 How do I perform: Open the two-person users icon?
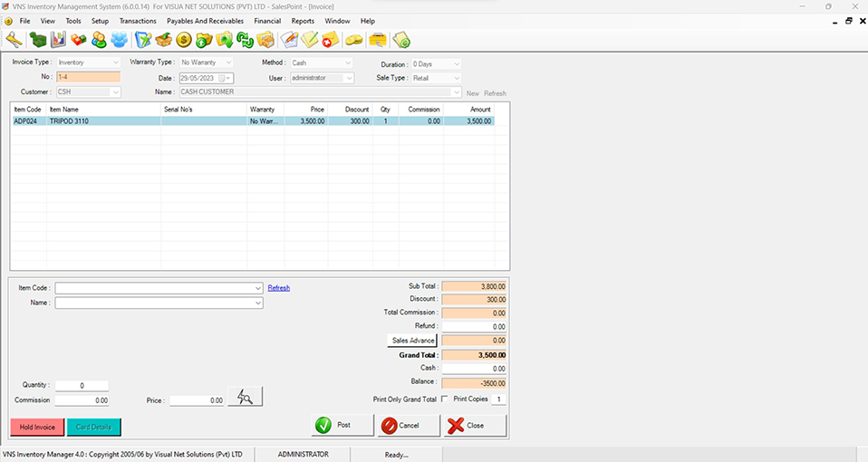pyautogui.click(x=99, y=40)
